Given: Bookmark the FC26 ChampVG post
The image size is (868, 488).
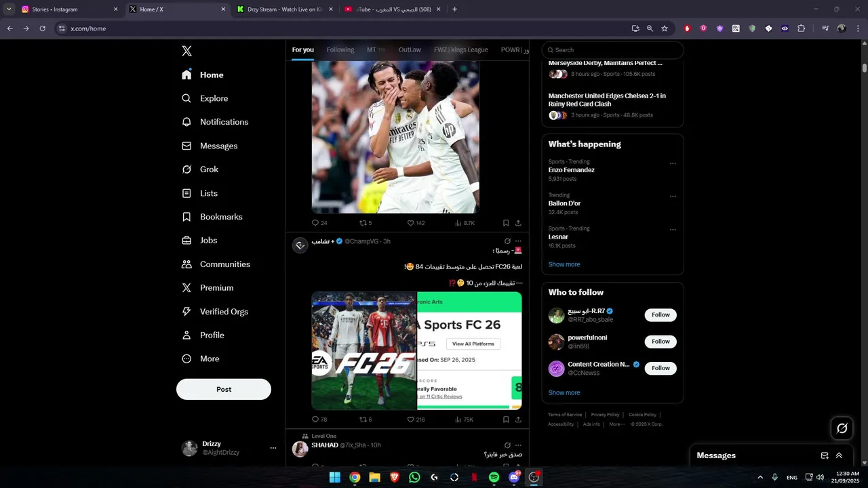Looking at the screenshot, I should pyautogui.click(x=506, y=420).
